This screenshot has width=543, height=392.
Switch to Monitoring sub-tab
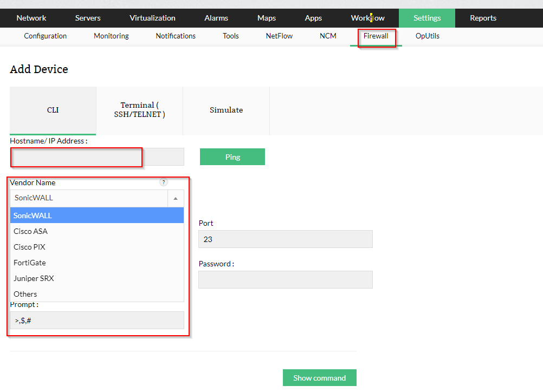pos(111,36)
